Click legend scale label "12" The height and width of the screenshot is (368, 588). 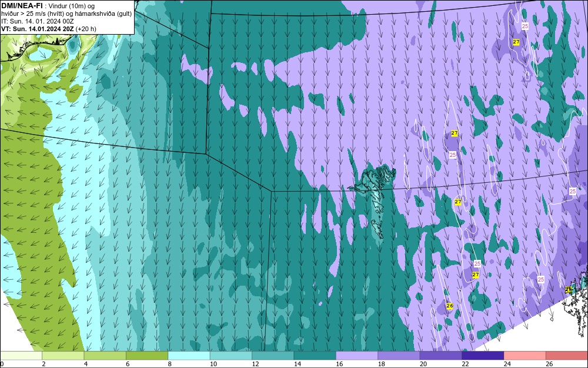(255, 364)
